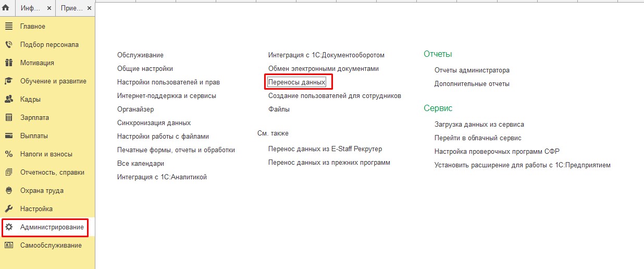Open the home page icon tab
Viewport: 644px width, 269px height.
coord(6,8)
